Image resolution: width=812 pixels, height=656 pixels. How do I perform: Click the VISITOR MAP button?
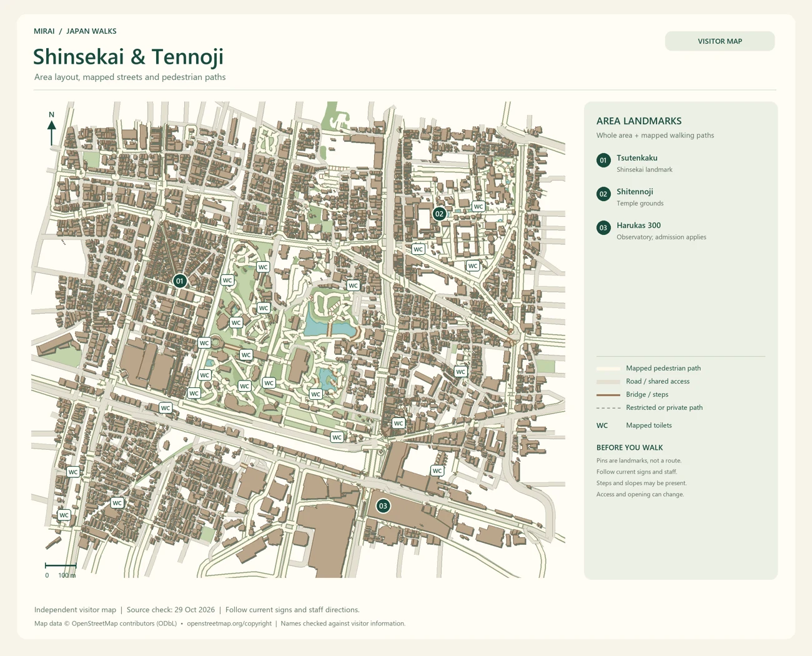[720, 41]
